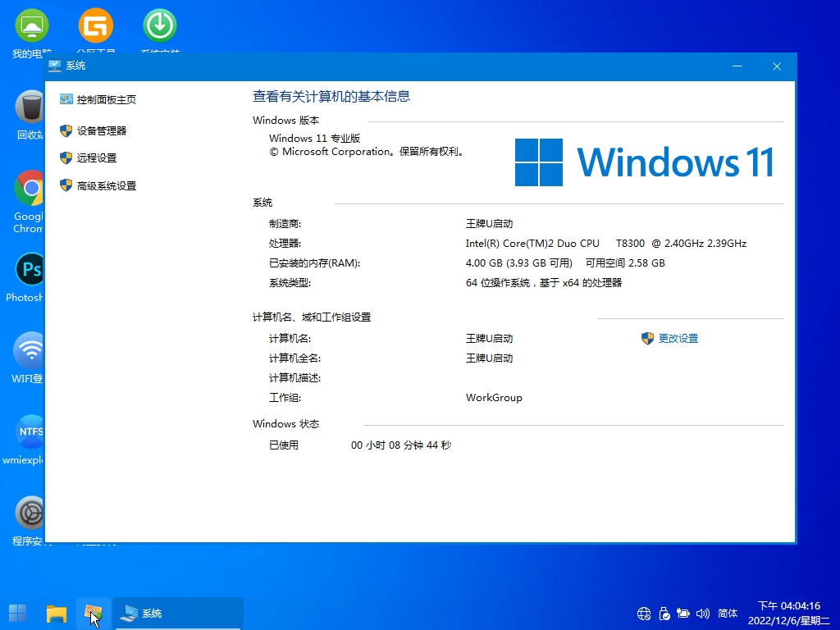Image resolution: width=840 pixels, height=630 pixels.
Task: Click the shield icon beside 高级系统设置
Action: tap(66, 185)
